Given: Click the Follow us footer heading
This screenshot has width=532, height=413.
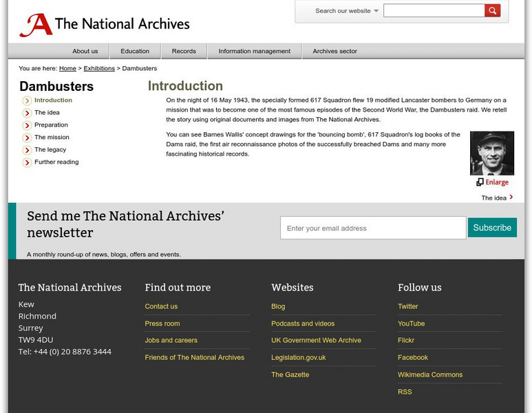Looking at the screenshot, I should pyautogui.click(x=420, y=288).
